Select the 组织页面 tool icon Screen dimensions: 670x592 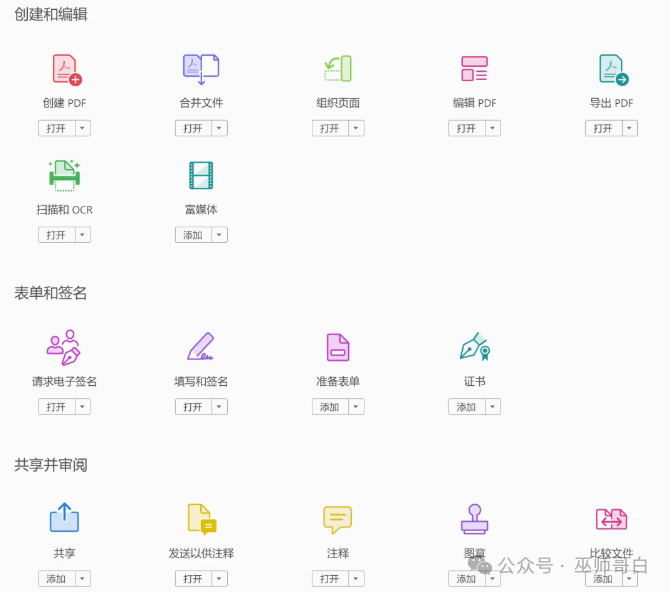coord(338,68)
